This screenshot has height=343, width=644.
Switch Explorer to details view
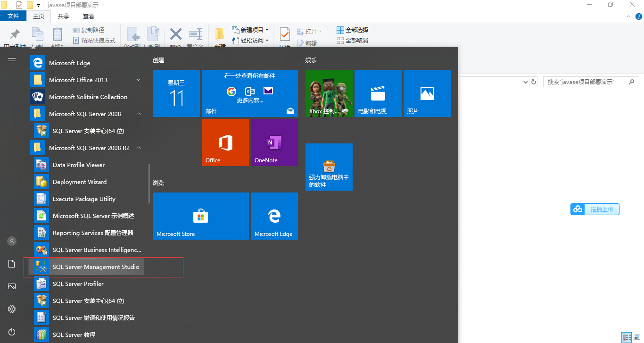click(627, 337)
